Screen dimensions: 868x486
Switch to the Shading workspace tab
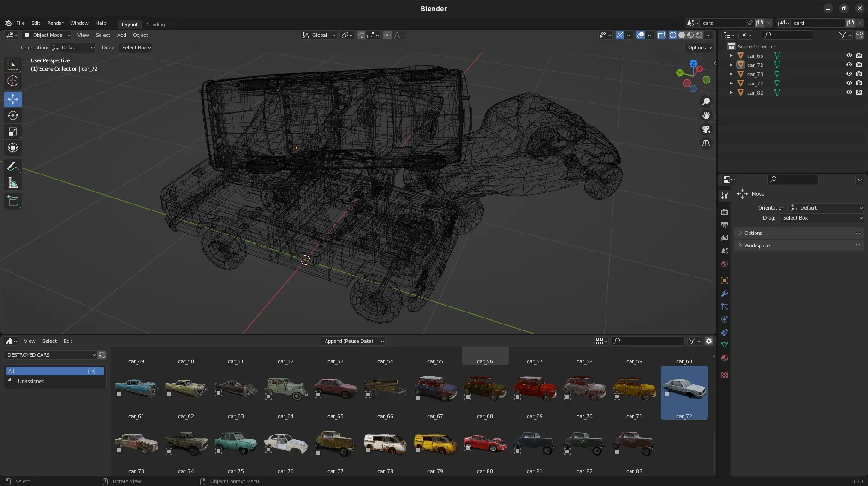[x=155, y=24]
